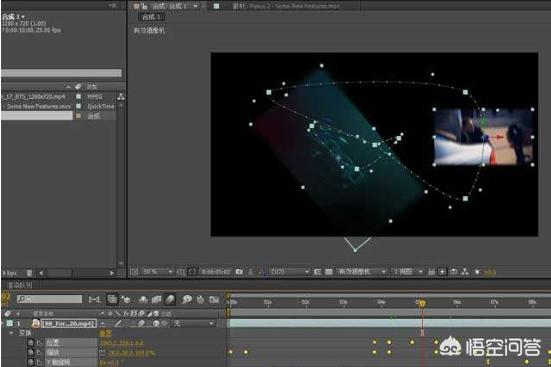This screenshot has height=367, width=551.
Task: Click the label column tag header icon
Action: [78, 86]
